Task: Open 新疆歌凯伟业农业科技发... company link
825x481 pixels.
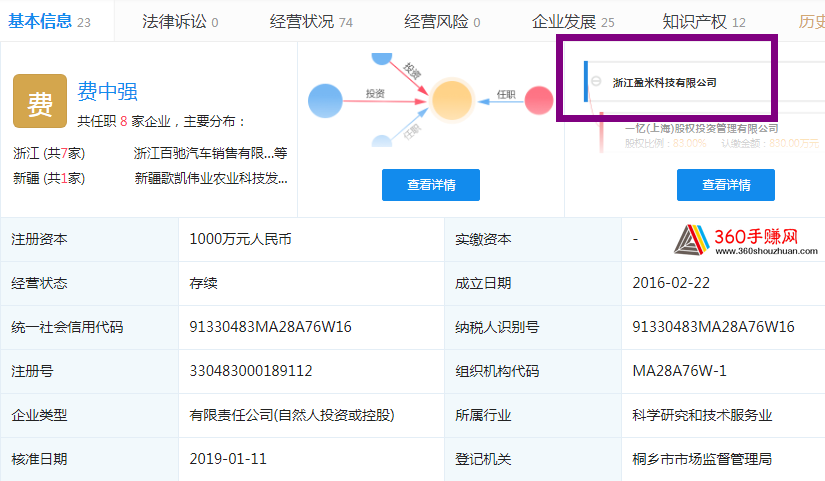Action: click(x=211, y=178)
